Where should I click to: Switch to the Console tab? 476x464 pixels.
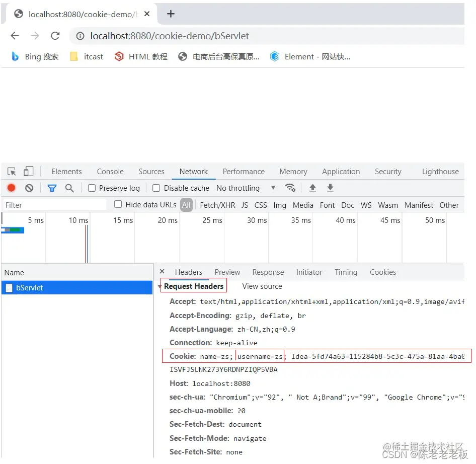[110, 172]
